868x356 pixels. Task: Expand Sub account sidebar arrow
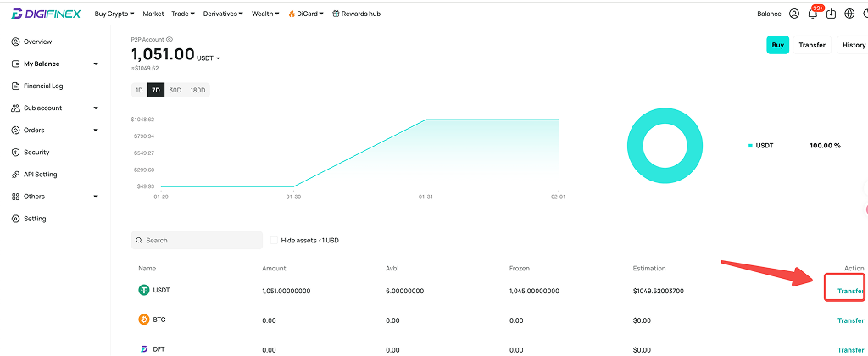tap(96, 108)
